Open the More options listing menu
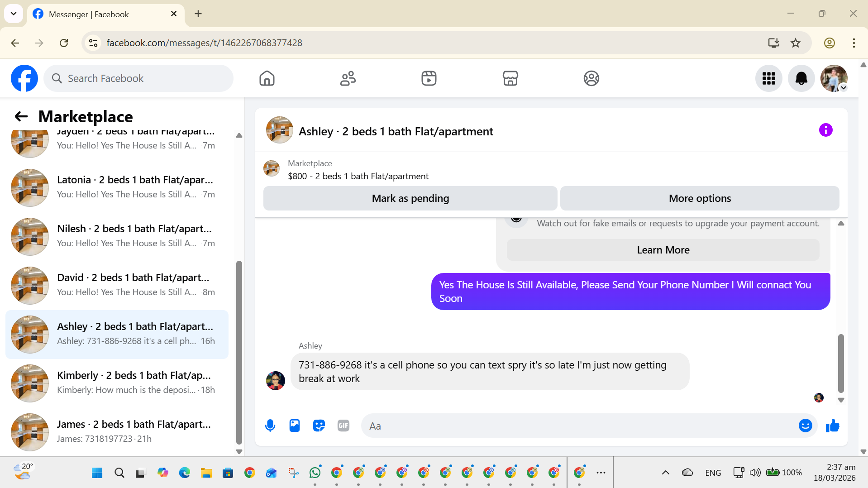 tap(700, 198)
